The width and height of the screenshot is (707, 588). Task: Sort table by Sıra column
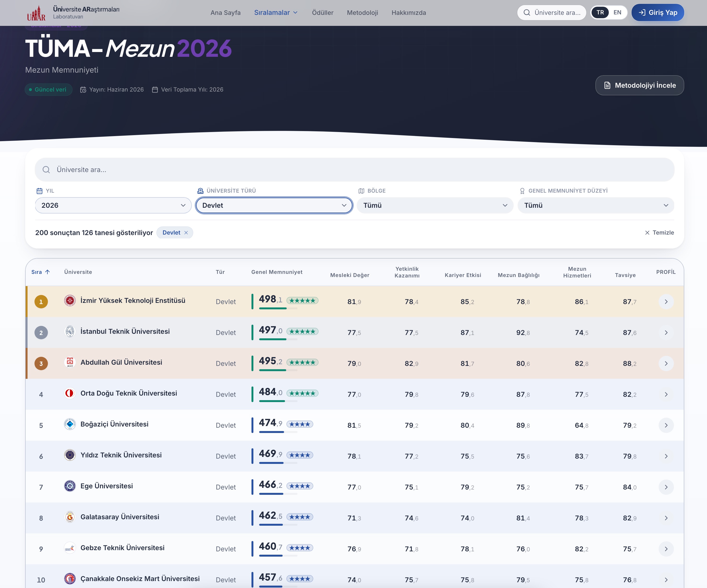tap(40, 272)
